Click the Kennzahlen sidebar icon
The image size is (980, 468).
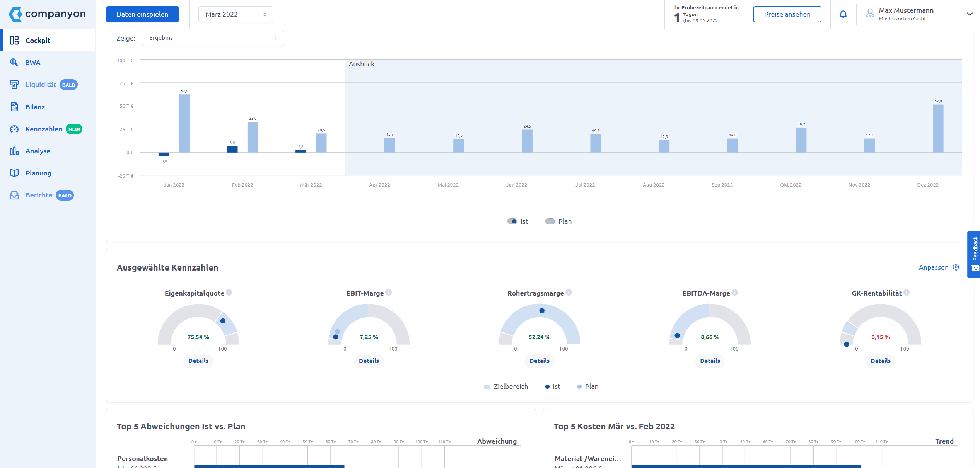14,129
